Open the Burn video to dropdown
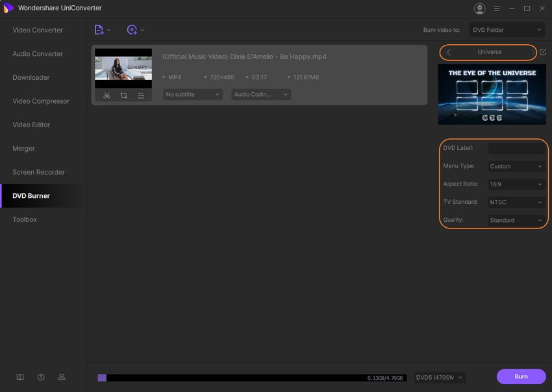 (x=507, y=29)
